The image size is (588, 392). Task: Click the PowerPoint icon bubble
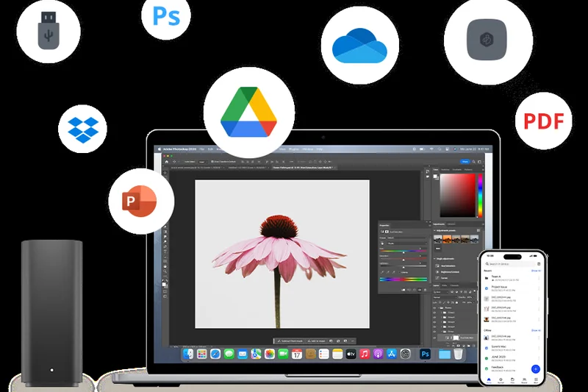coord(142,201)
